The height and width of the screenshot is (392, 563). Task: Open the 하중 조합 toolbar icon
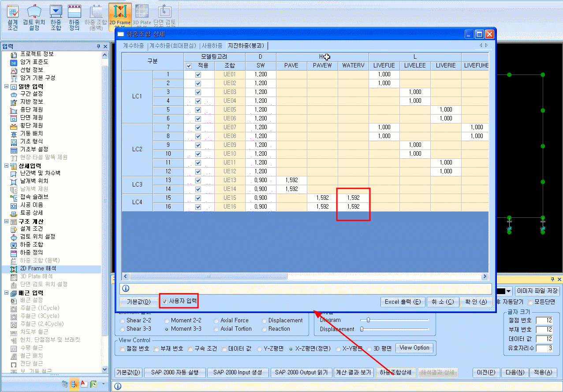coord(56,17)
